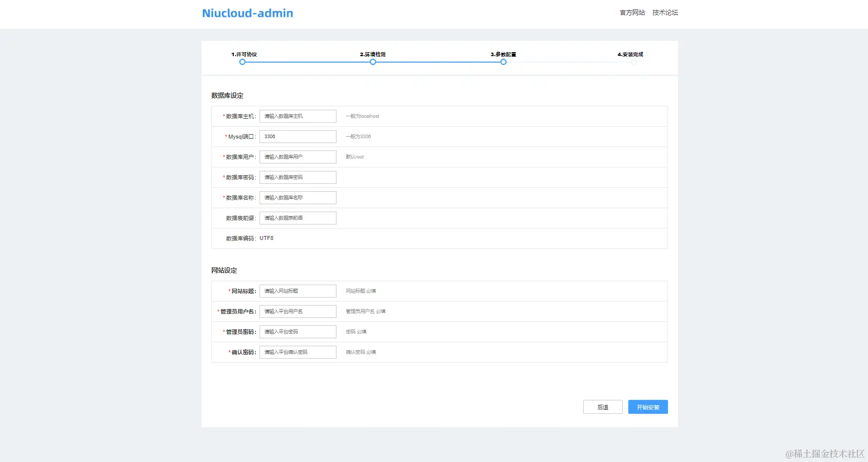Open the 技术论坛 link

(665, 12)
